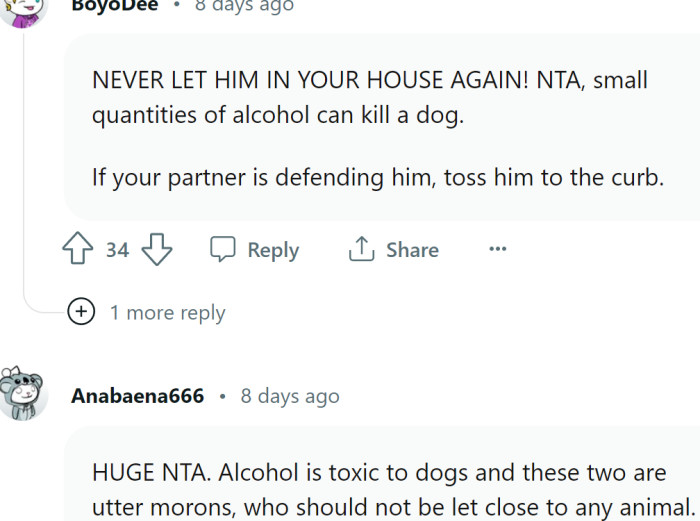The image size is (700, 521).
Task: Click the timestamp next to BoyoDee
Action: click(244, 5)
